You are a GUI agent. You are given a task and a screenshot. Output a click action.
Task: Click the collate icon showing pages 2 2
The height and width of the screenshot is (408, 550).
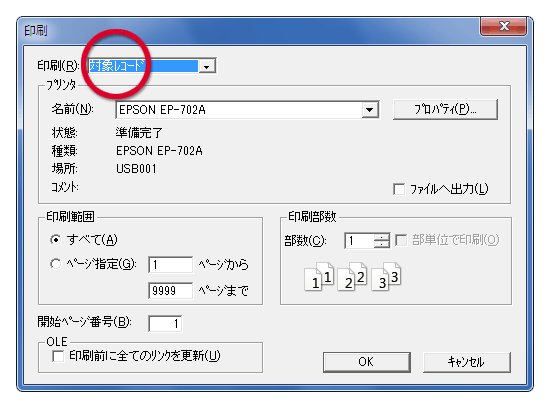point(352,276)
